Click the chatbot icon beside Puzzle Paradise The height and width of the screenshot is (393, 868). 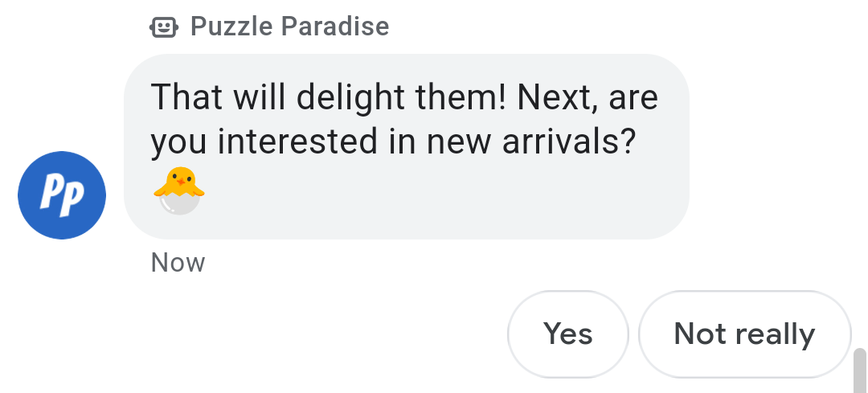click(x=163, y=27)
